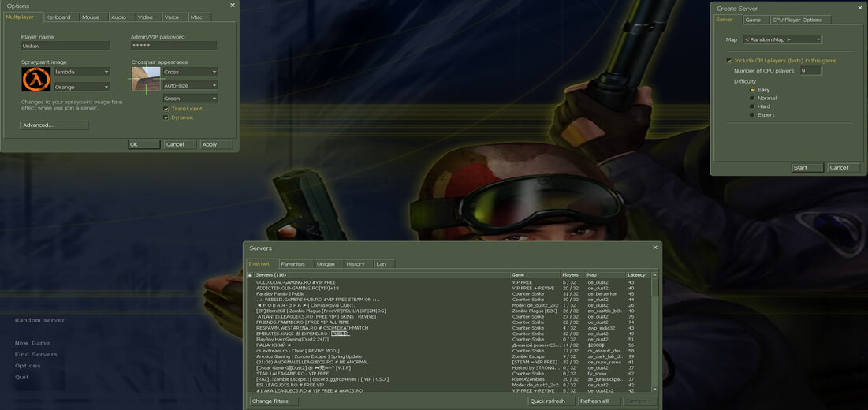Toggle the Translucent crosshair checkbox

166,109
